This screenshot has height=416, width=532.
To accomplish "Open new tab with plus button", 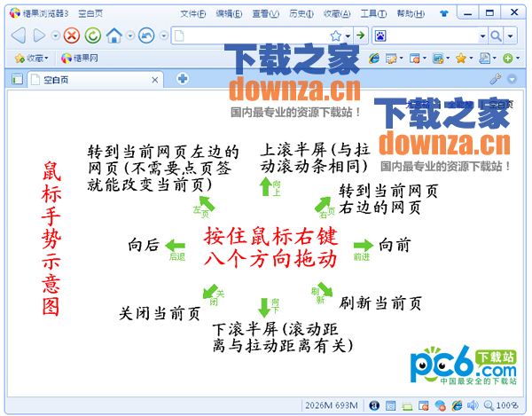I will 183,79.
